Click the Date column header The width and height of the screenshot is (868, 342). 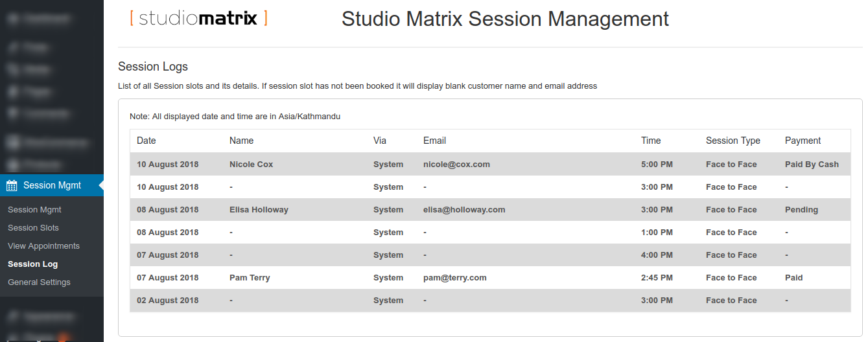pos(147,141)
